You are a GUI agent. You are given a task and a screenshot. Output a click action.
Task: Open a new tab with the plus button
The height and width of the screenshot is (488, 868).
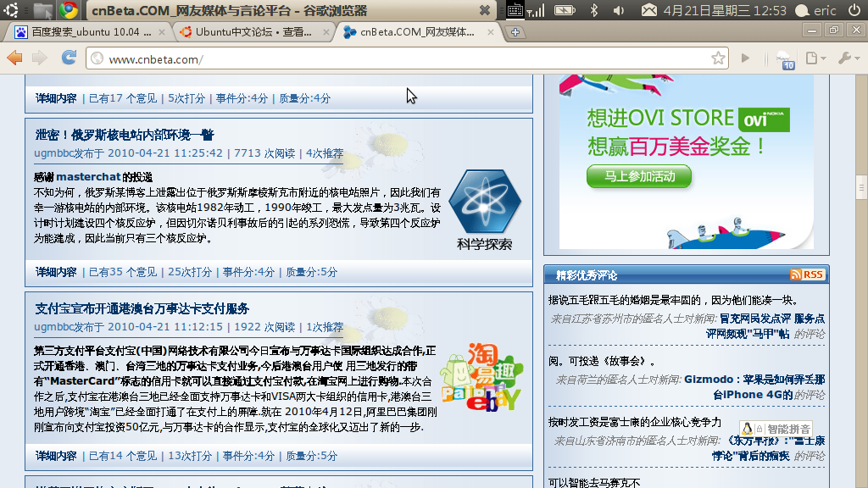point(515,32)
